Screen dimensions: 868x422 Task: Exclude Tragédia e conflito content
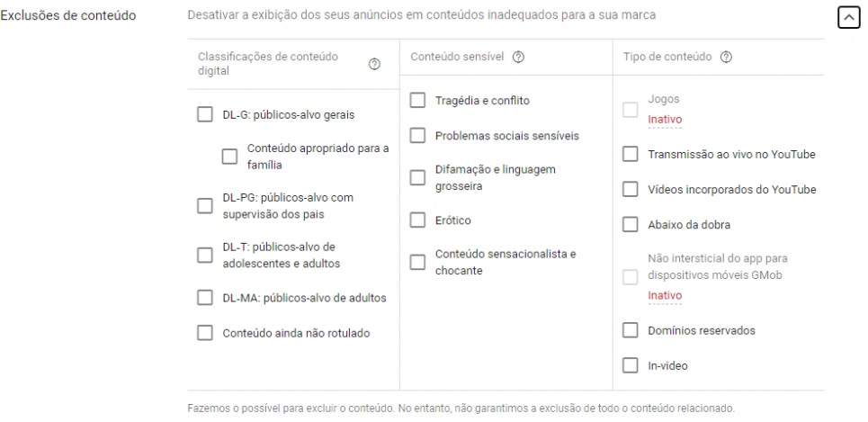[x=417, y=101]
